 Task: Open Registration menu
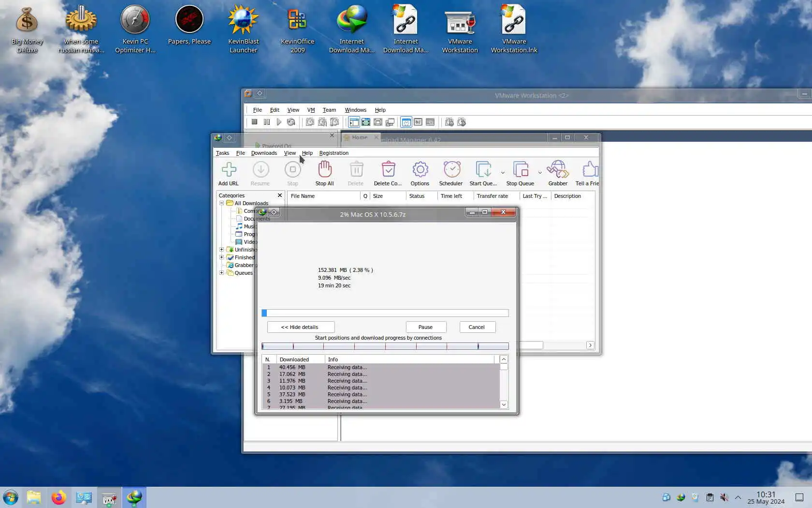[333, 153]
